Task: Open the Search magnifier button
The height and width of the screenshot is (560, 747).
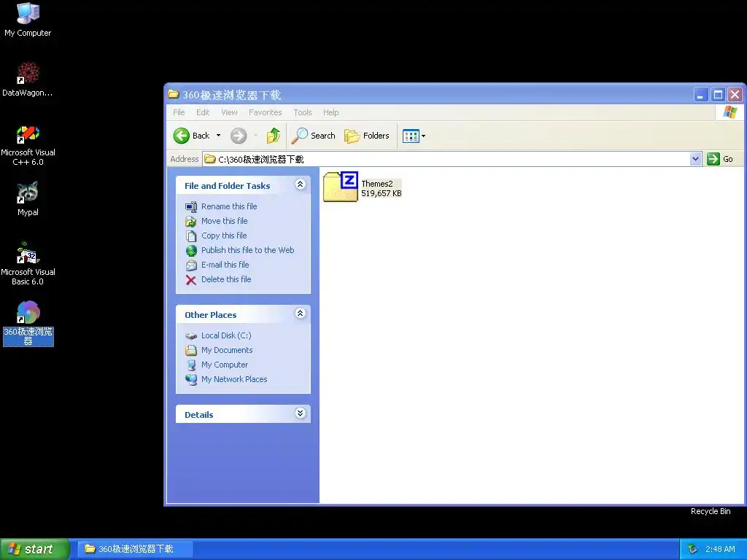Action: point(314,136)
